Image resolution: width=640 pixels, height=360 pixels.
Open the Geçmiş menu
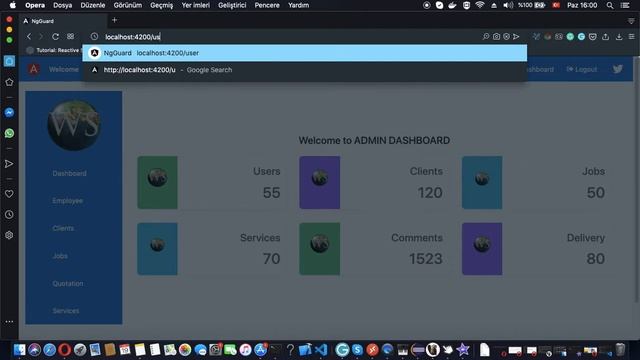162,5
